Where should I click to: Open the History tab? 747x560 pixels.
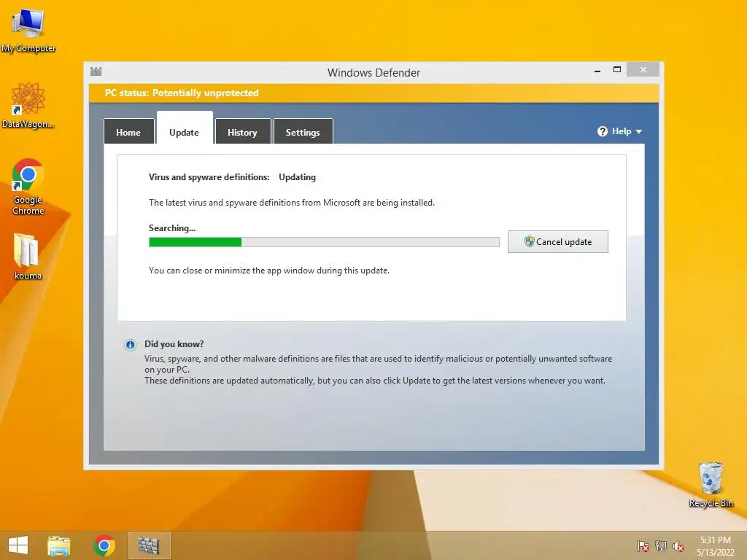pyautogui.click(x=242, y=131)
